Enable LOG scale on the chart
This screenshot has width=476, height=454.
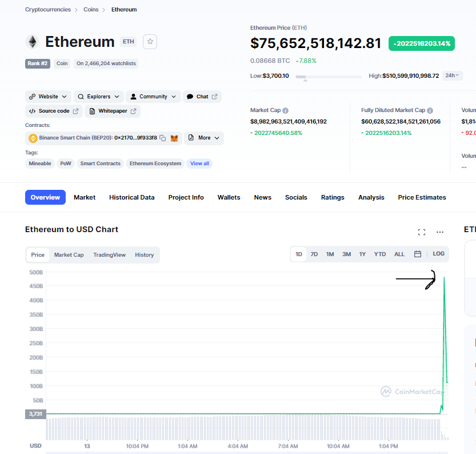click(x=438, y=254)
